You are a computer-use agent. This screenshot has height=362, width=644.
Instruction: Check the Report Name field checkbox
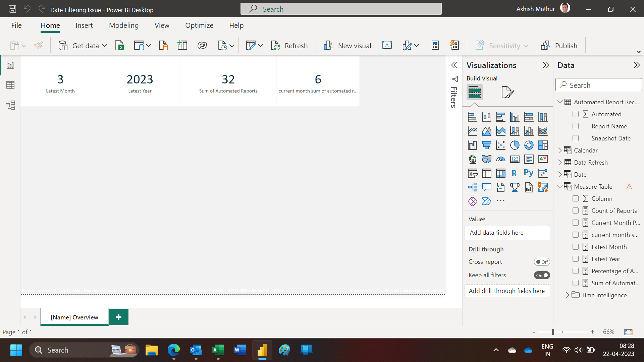tap(576, 126)
